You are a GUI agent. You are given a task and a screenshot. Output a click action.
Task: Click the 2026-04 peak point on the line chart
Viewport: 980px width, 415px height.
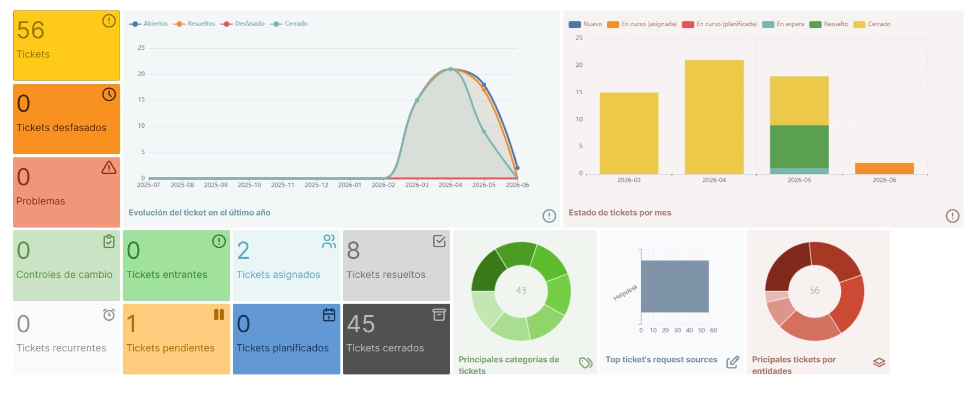(x=451, y=69)
